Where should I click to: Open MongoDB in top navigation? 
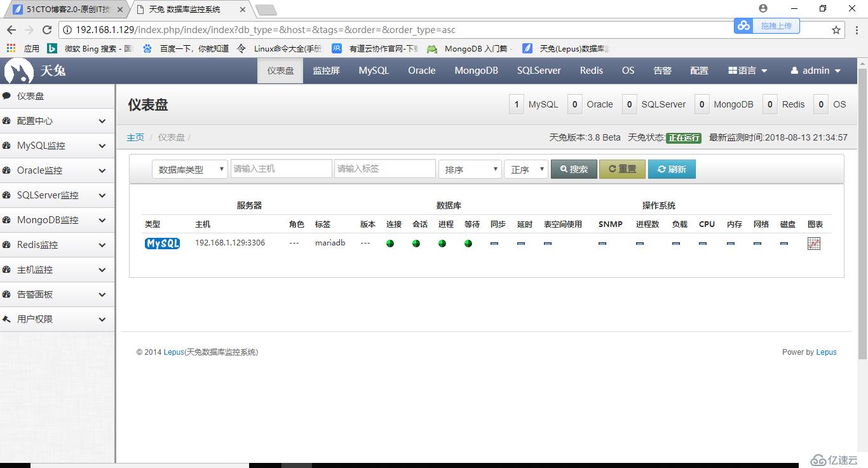coord(476,71)
